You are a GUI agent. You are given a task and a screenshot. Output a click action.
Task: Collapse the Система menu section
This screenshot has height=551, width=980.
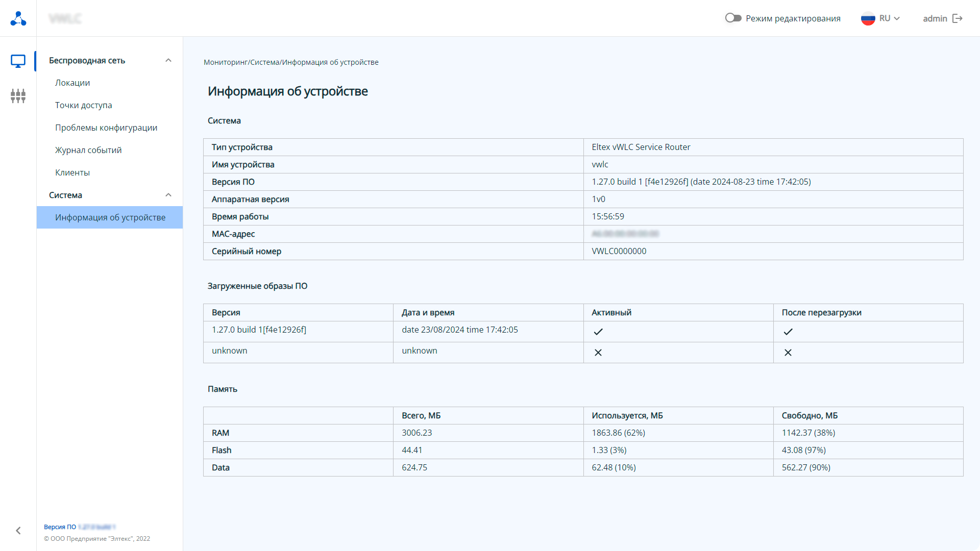(168, 195)
